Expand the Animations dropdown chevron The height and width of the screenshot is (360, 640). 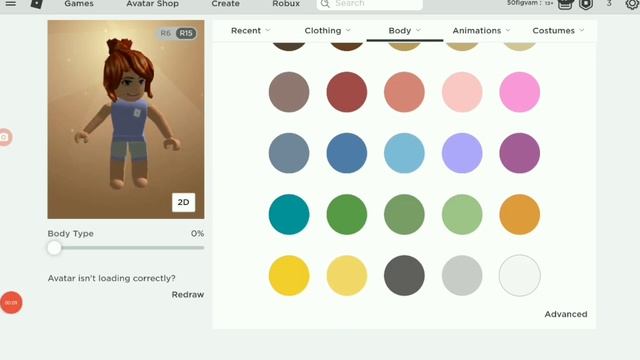[508, 30]
